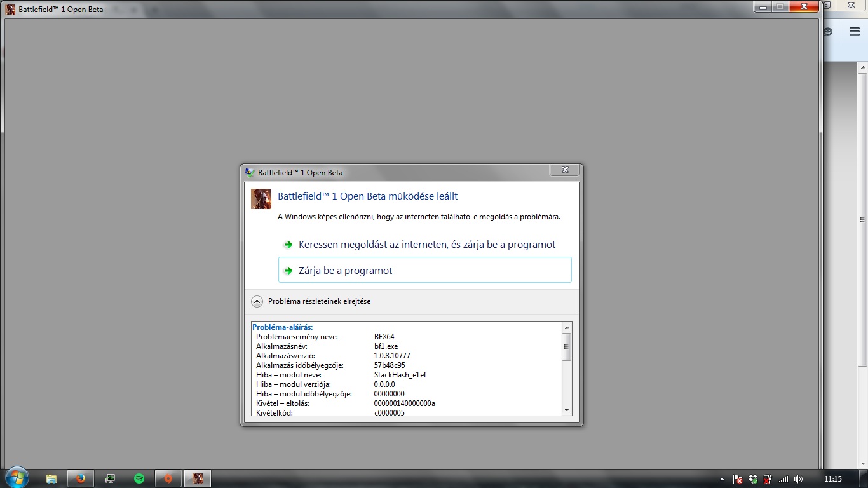Close the crash error dialog

point(564,170)
